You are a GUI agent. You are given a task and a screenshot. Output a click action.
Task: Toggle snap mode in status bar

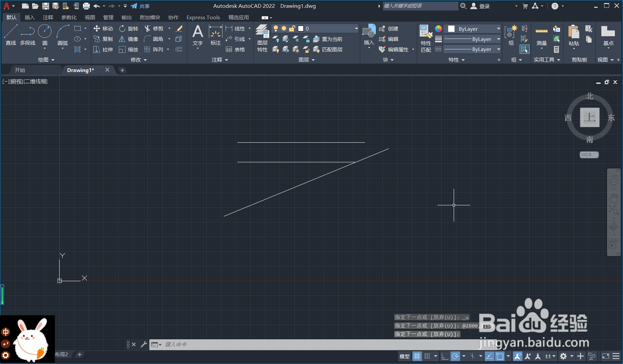pyautogui.click(x=427, y=356)
